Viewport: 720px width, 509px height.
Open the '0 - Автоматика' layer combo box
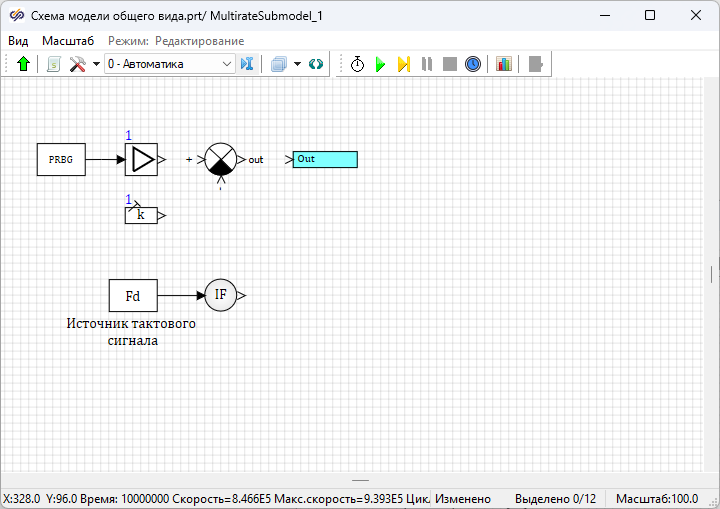[x=169, y=64]
